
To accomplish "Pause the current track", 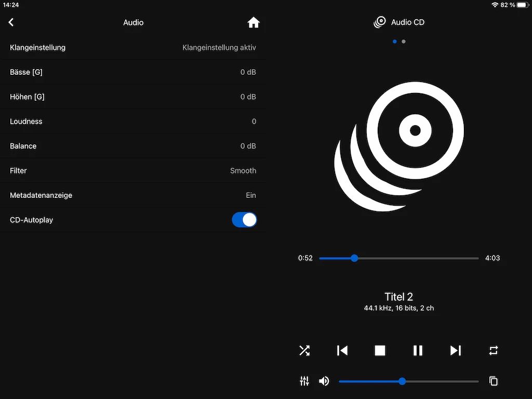I will (418, 351).
